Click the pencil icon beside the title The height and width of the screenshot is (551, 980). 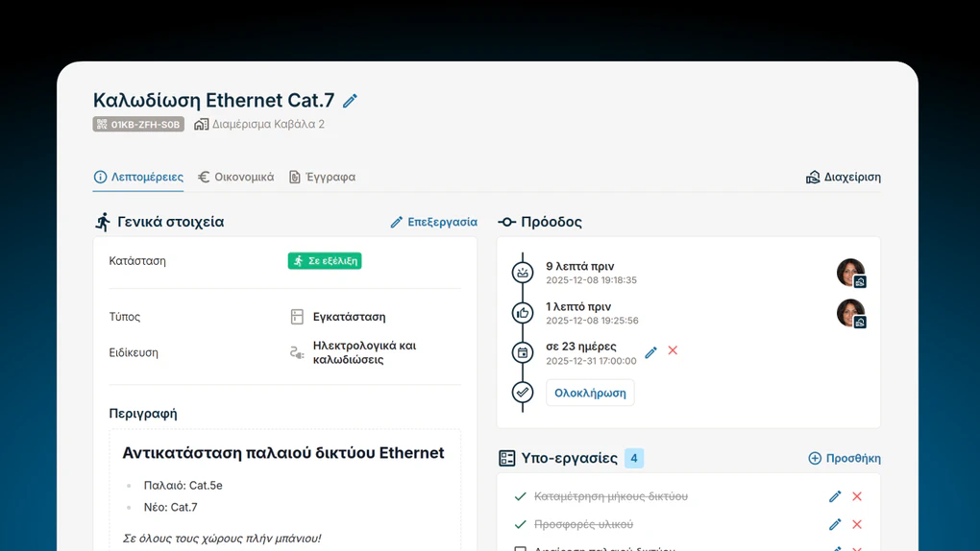tap(350, 101)
